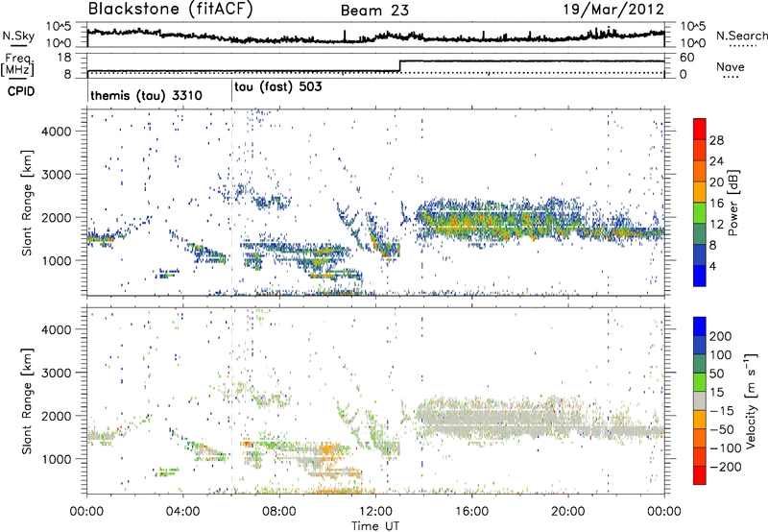Click the "60" Nave axis tick label
Screen dimensions: 768x532
pyautogui.click(x=687, y=58)
